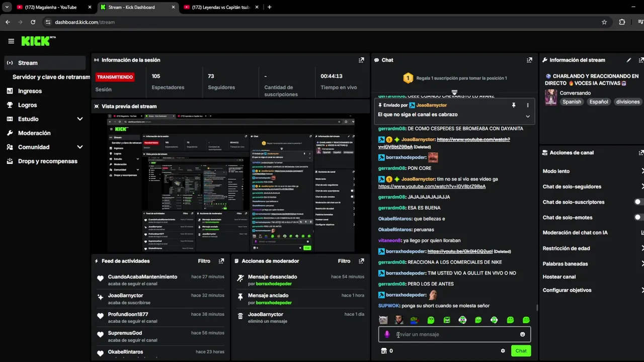
Task: Pick the Pepe frog emote
Action: click(x=414, y=320)
